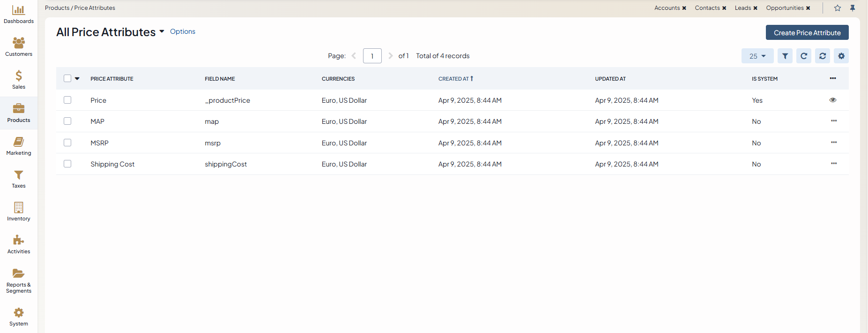Add page to favorites star icon
The image size is (868, 333).
tap(837, 8)
